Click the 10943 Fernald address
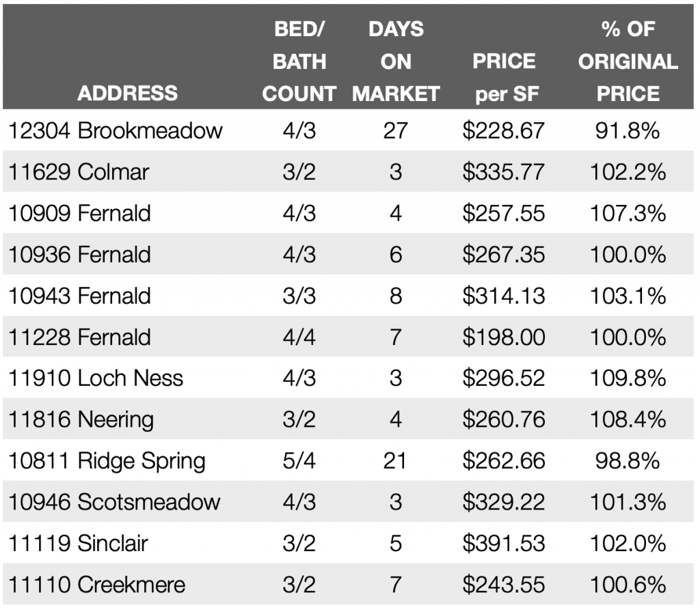This screenshot has height=612, width=700. click(x=79, y=296)
